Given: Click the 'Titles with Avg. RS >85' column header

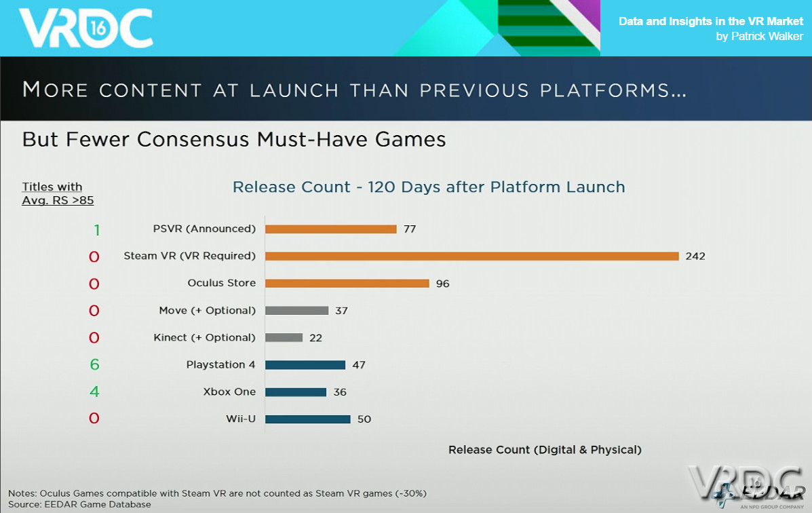Looking at the screenshot, I should point(58,193).
